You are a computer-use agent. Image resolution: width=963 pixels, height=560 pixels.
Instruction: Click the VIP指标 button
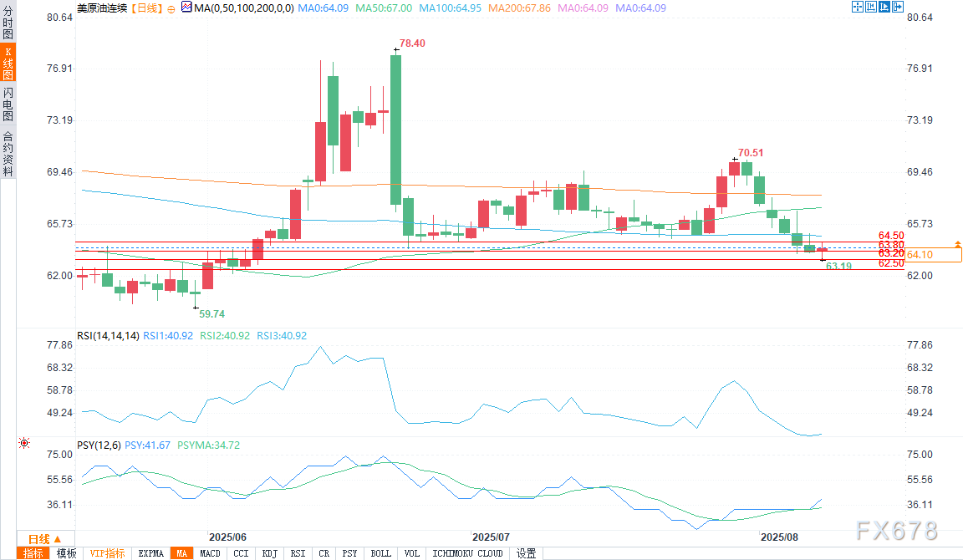click(x=107, y=553)
